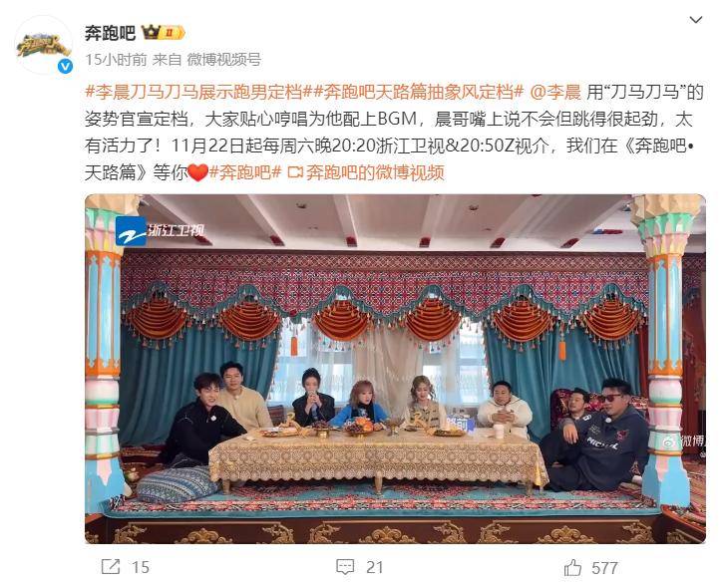Open hashtag #李晨刀马刀马展示跑男定档#
The image size is (720, 588).
coord(193,92)
